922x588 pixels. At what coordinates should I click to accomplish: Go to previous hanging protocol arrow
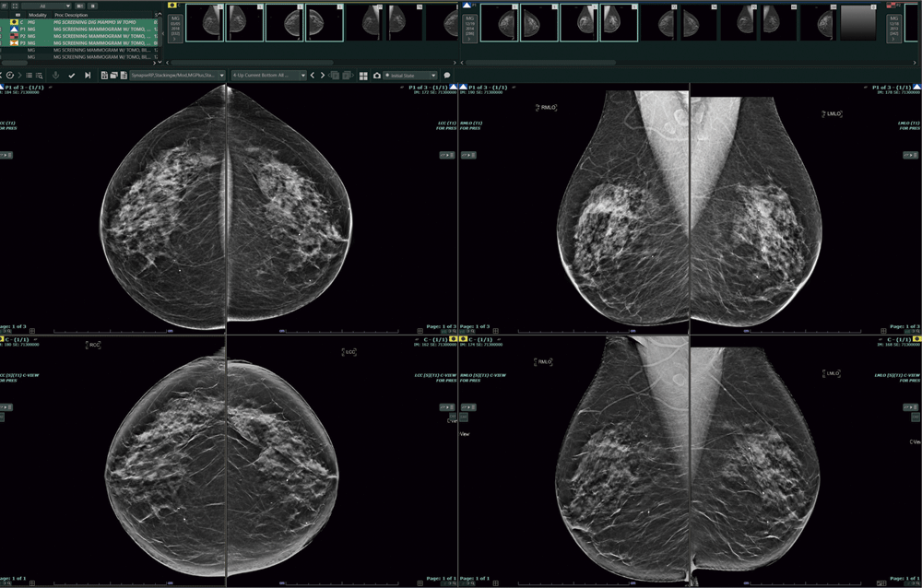coord(312,76)
